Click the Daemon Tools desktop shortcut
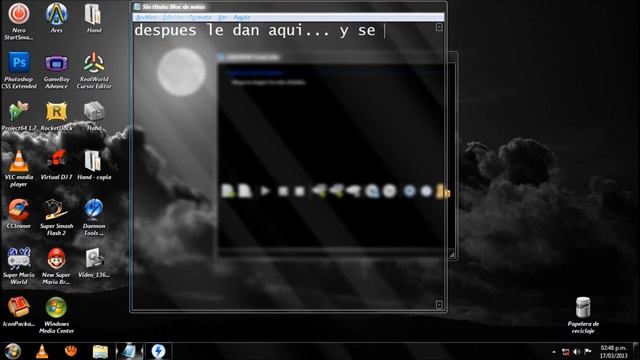640x360 pixels. pyautogui.click(x=94, y=217)
